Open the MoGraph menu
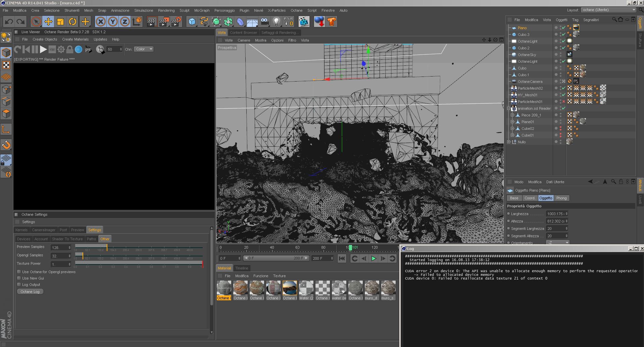The image size is (644, 347). tap(202, 10)
